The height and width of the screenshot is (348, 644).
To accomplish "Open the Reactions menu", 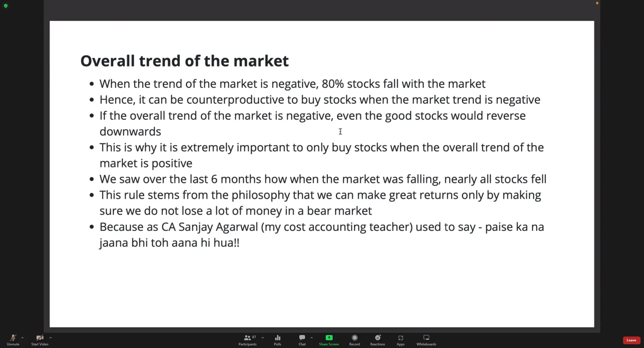I will tap(377, 340).
